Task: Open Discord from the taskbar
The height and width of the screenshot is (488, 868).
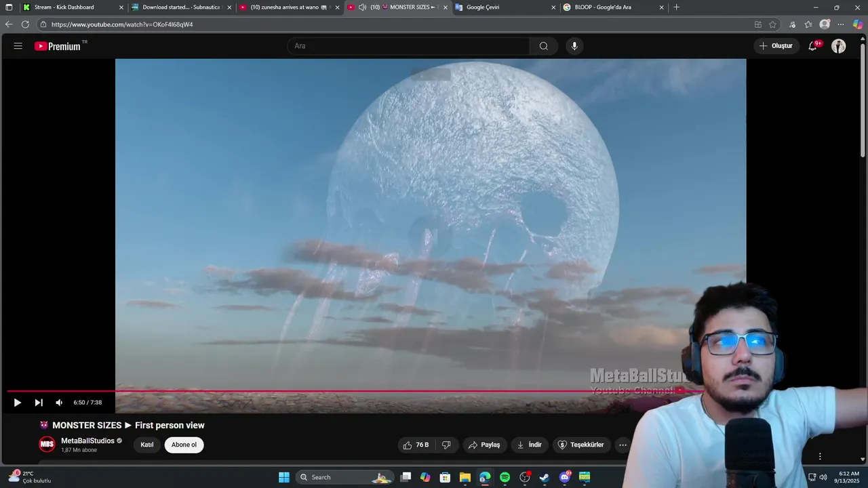Action: (565, 477)
